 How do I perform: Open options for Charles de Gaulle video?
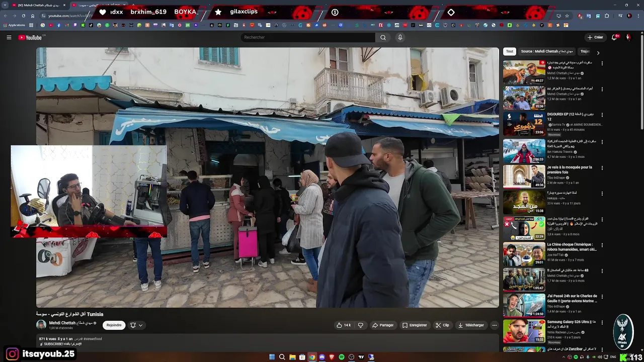coord(602,297)
